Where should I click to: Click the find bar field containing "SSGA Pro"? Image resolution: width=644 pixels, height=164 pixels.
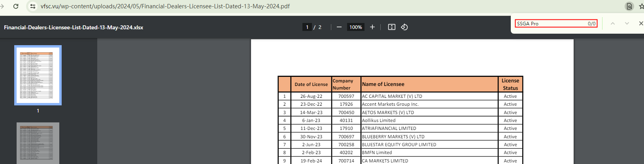coord(550,23)
